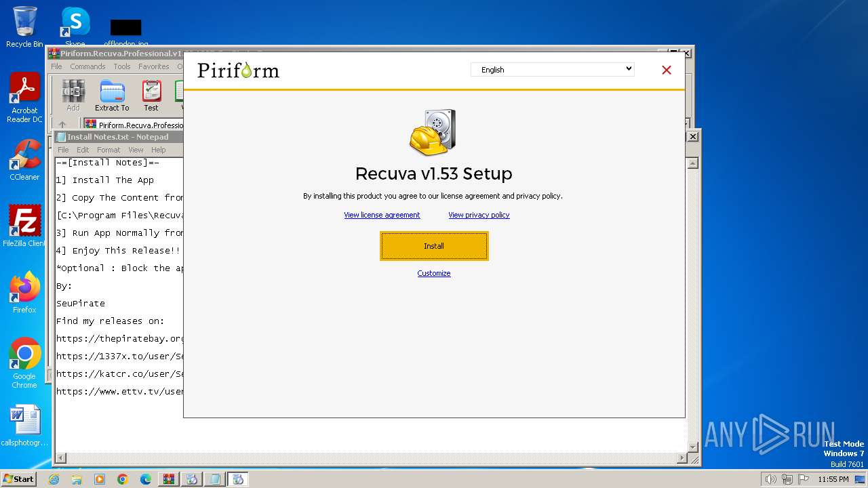Click Show desktop button at taskbar end
The height and width of the screenshot is (488, 868).
click(861, 479)
